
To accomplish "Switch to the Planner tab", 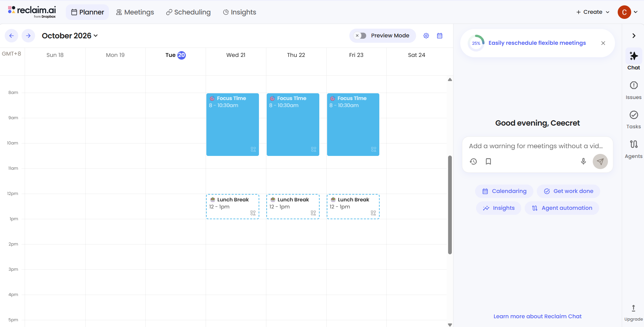I will pyautogui.click(x=87, y=12).
